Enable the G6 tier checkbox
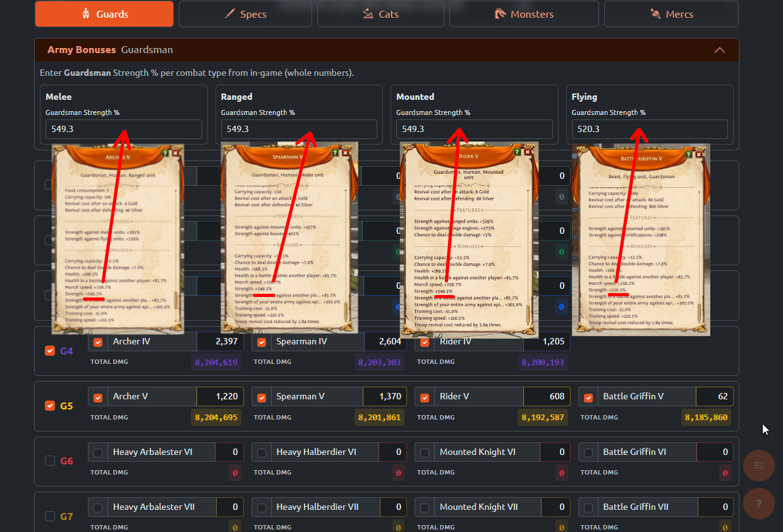This screenshot has height=532, width=783. click(x=50, y=461)
